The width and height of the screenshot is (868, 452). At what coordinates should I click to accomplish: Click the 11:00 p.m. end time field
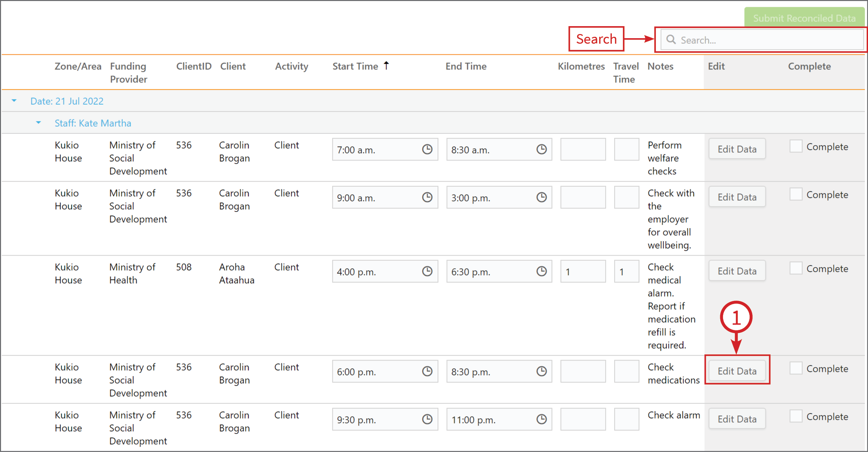[499, 419]
